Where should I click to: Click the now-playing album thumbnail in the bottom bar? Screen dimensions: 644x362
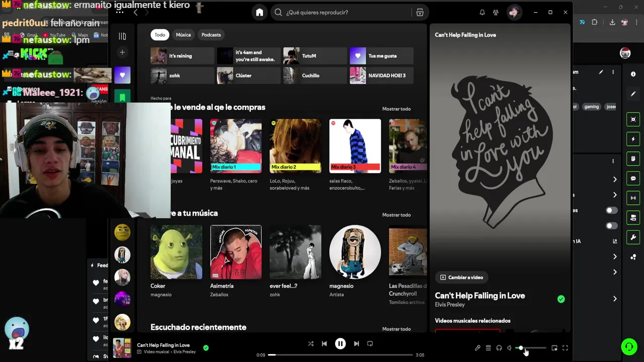(122, 347)
